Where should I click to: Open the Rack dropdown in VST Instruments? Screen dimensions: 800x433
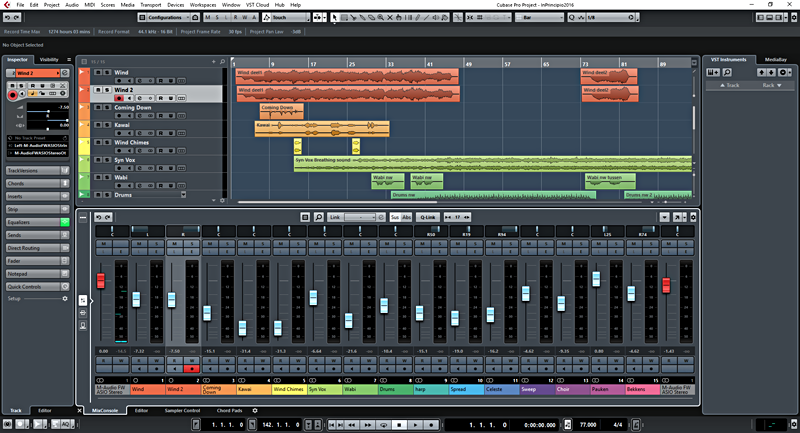point(772,85)
